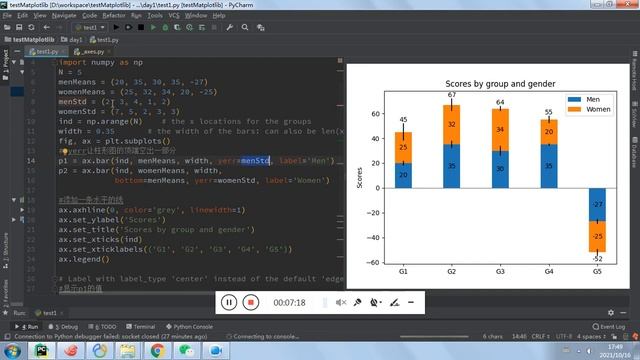Click the Save All icon

coord(19,27)
